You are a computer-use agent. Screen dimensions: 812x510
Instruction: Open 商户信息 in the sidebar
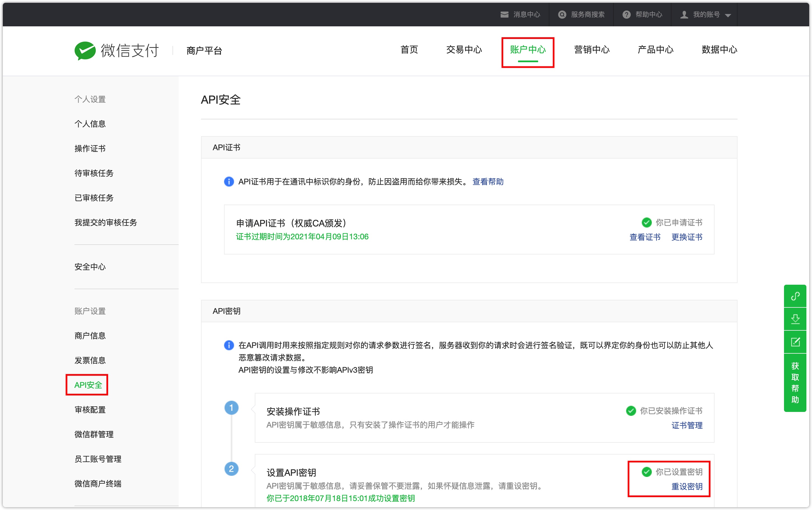coord(90,336)
